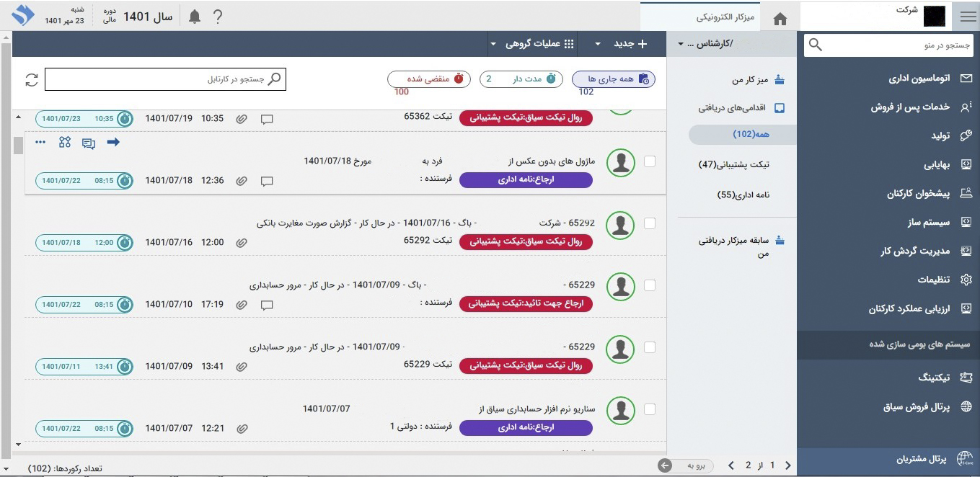Tick the checkbox for ticket 65292 row

650,223
